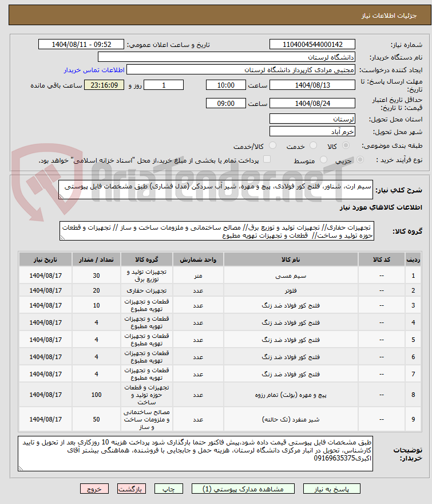Click تجهیزات حفاری group cell
432x504 pixels.
tap(147, 290)
